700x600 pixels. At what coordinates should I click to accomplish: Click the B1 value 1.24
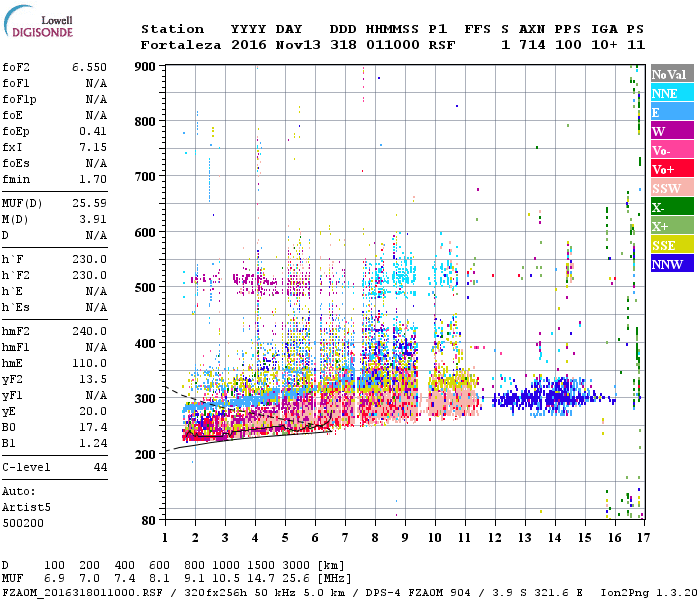tap(93, 443)
